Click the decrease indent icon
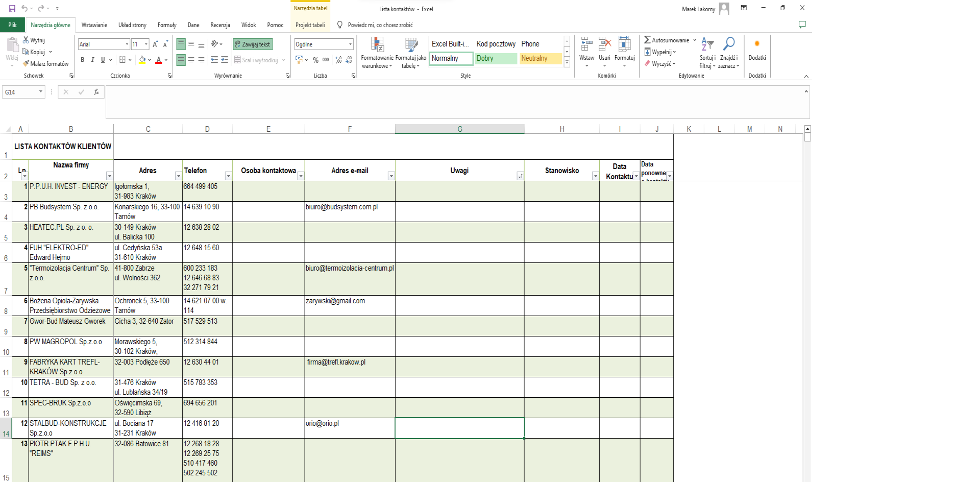Screen dimensions: 980x482 click(214, 60)
